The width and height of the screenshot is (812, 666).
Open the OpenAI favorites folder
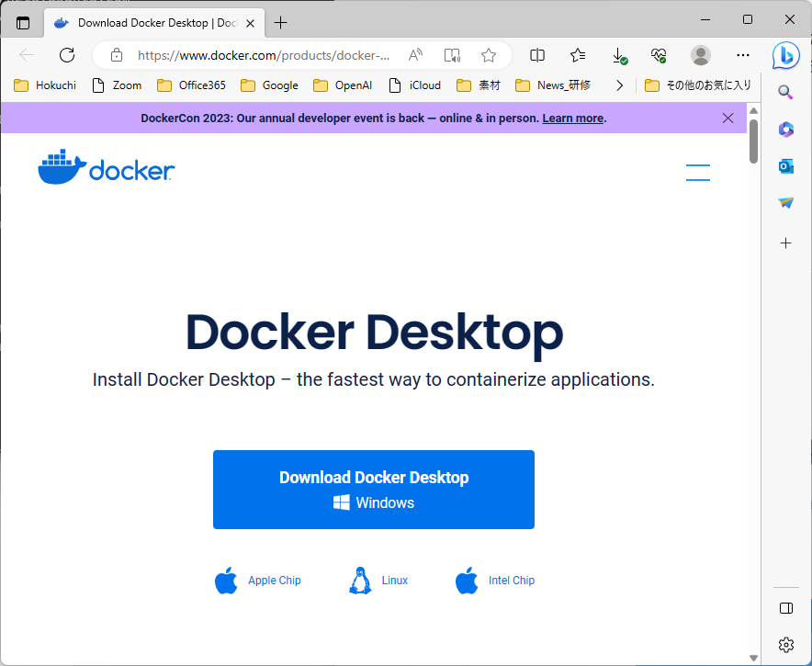[x=343, y=85]
